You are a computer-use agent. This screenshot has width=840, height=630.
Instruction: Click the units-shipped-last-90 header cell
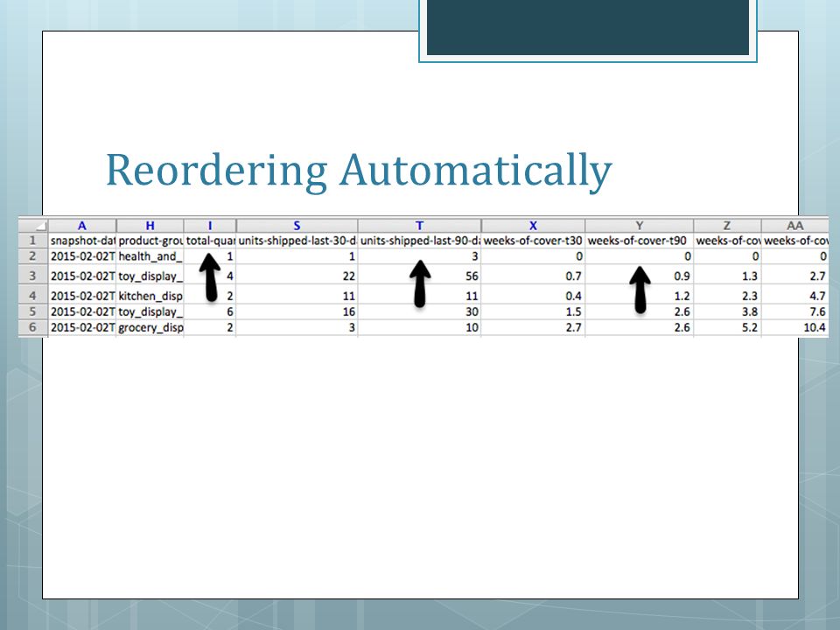[x=419, y=241]
